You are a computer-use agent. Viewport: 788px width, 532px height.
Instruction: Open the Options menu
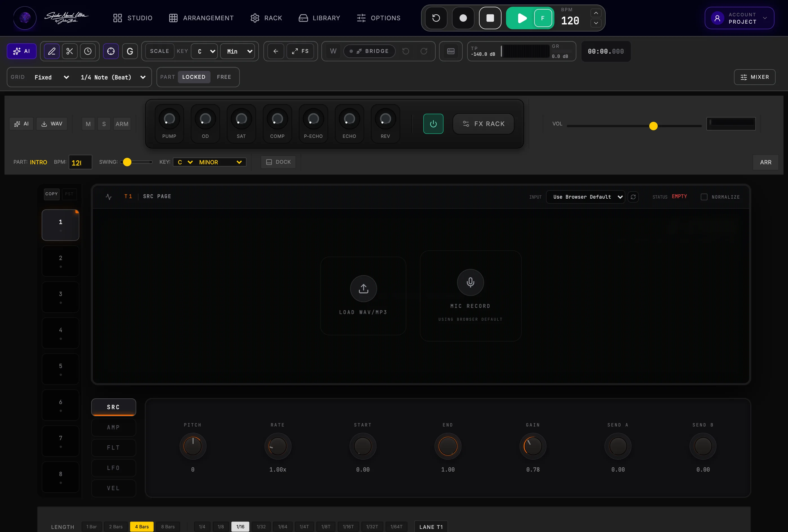[x=379, y=18]
